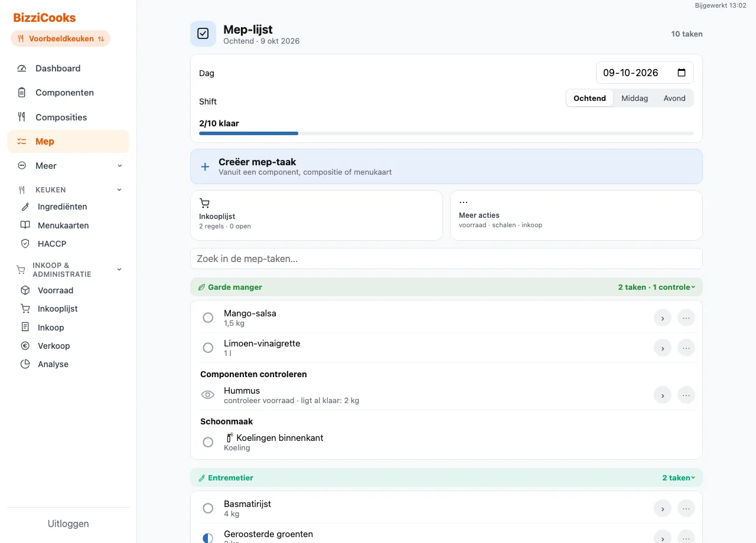The image size is (756, 543).
Task: Mark Mango-salsa task as done
Action: coord(208,318)
